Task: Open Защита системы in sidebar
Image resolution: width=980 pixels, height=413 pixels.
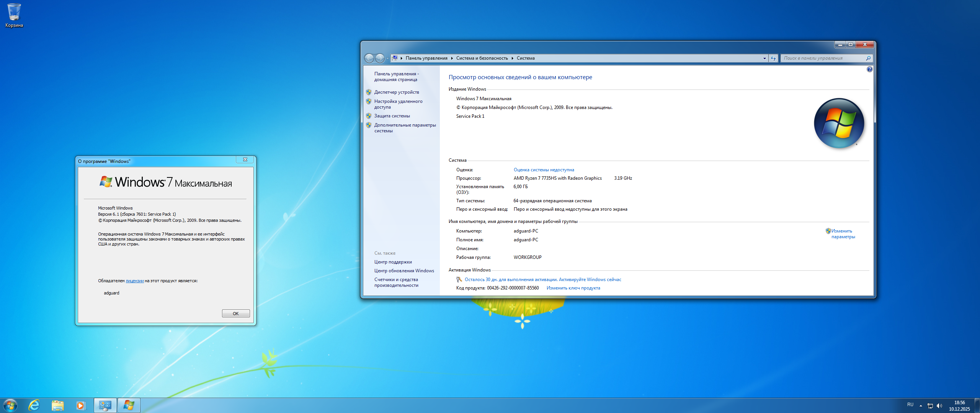Action: [x=392, y=116]
